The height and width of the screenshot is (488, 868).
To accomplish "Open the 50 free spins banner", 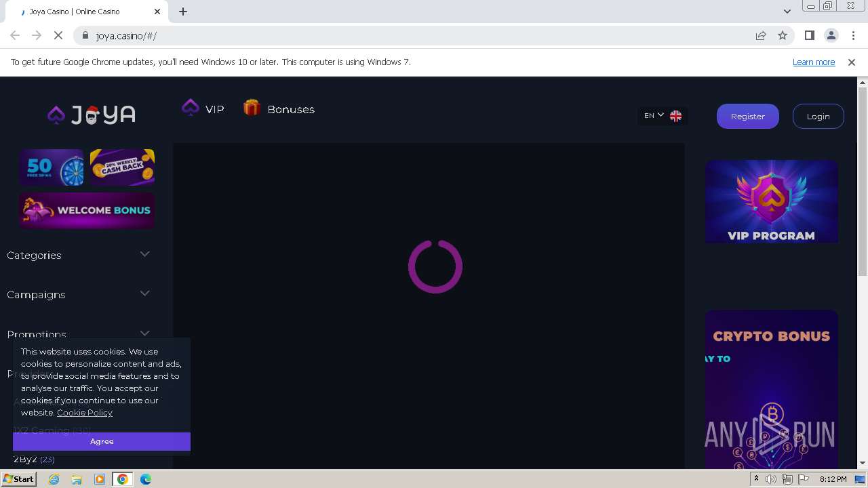I will (52, 167).
